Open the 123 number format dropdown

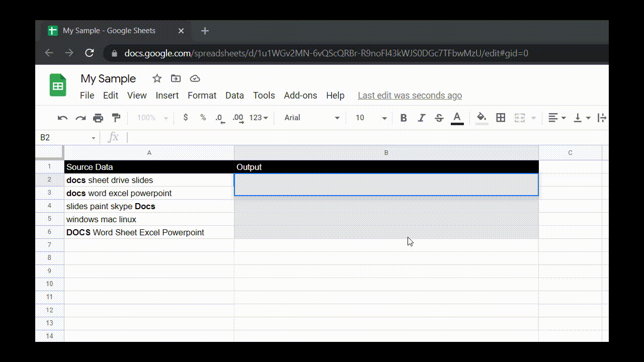tap(259, 118)
